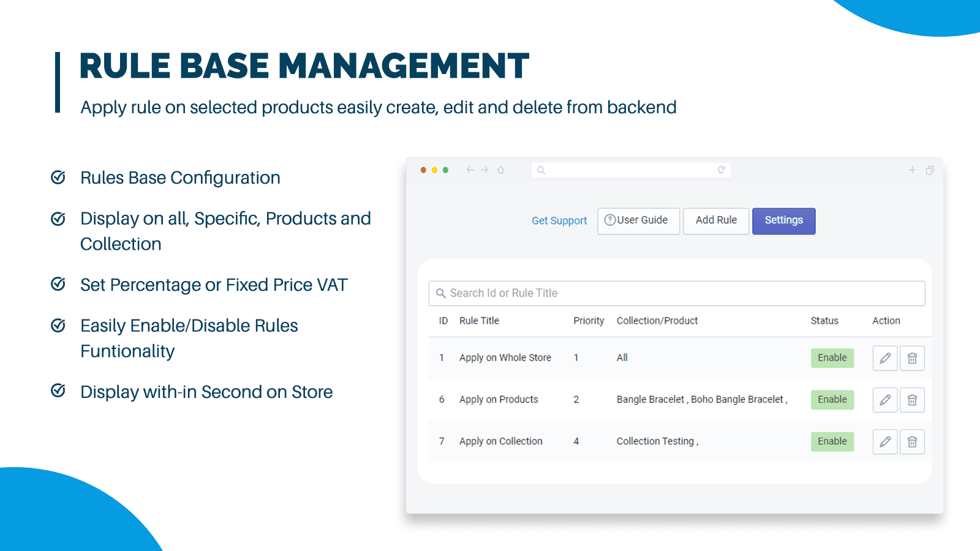Screen dimensions: 980x551
Task: Open the User Guide
Action: pos(638,220)
